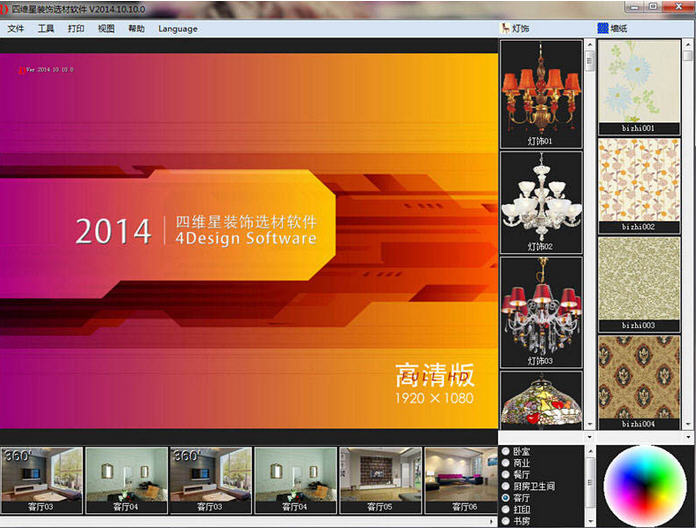Open the 帮助 menu
The width and height of the screenshot is (696, 528).
pos(136,29)
